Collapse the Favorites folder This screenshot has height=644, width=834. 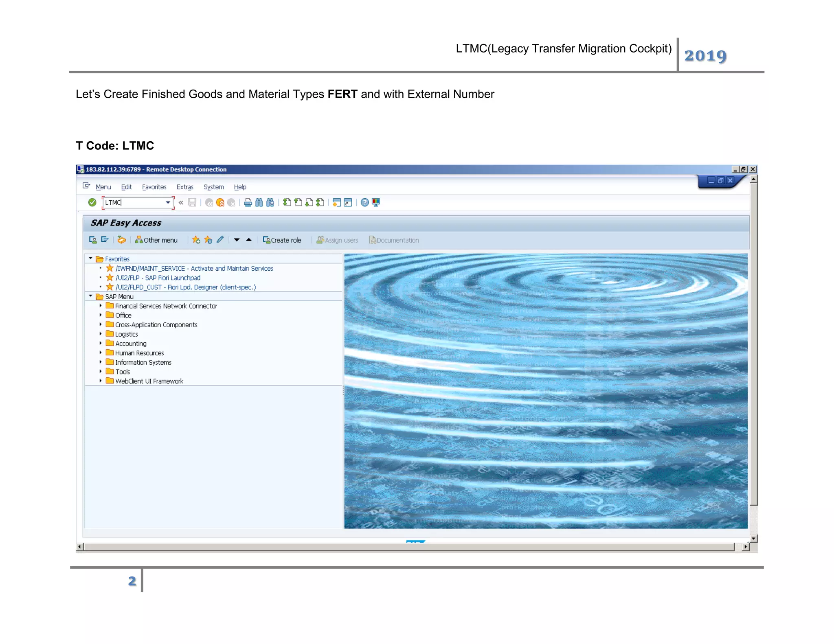(x=90, y=258)
